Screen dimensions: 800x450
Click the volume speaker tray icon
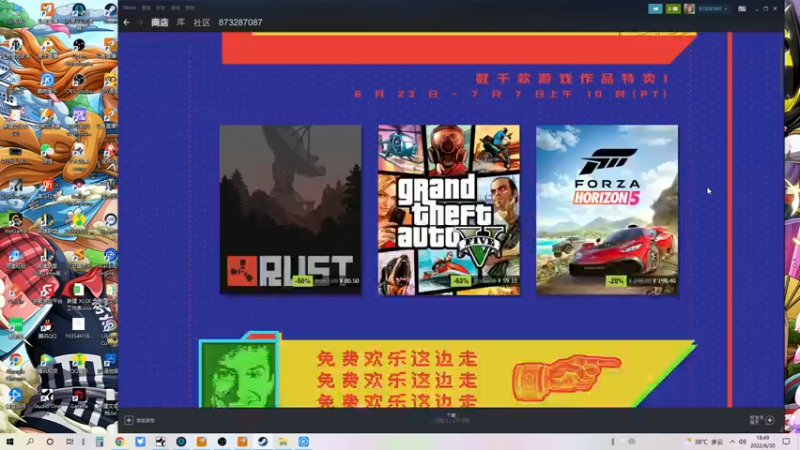(x=743, y=442)
